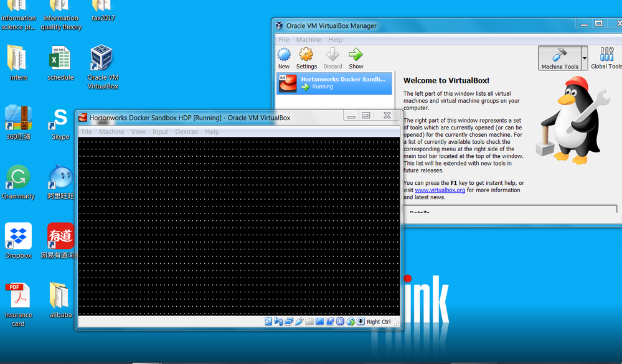The width and height of the screenshot is (622, 364).
Task: Click hard disk activity icon in VM status bar
Action: click(x=268, y=322)
